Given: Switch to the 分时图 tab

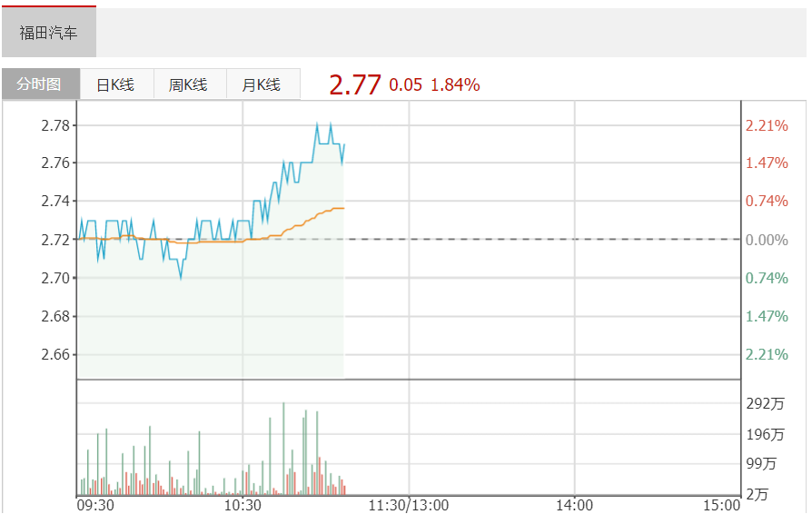Looking at the screenshot, I should tap(41, 84).
